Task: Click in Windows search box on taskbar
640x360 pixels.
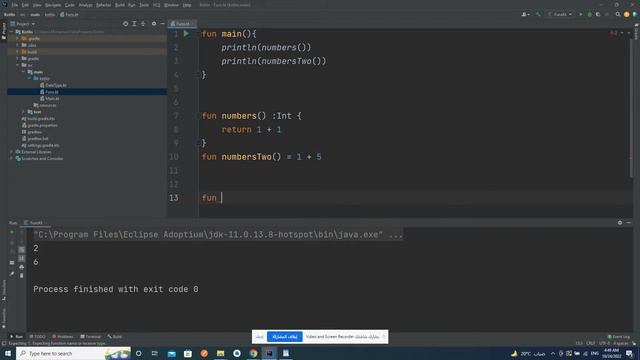Action: tap(73, 353)
